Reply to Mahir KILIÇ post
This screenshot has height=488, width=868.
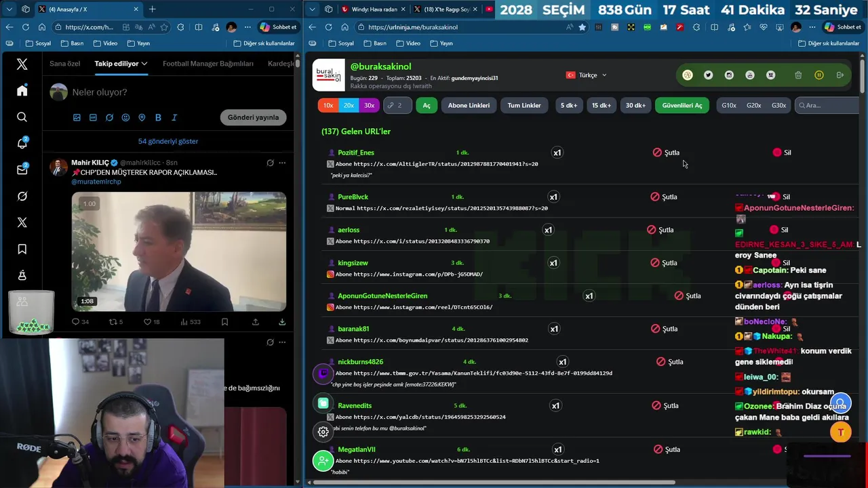[80, 322]
